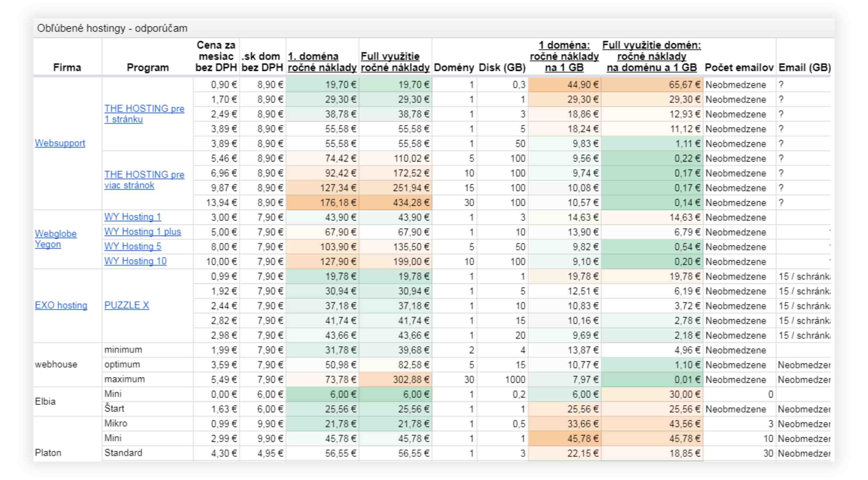The height and width of the screenshot is (480, 868).
Task: Select the 30,00 € cell in Elbia Mini row
Action: pyautogui.click(x=652, y=394)
